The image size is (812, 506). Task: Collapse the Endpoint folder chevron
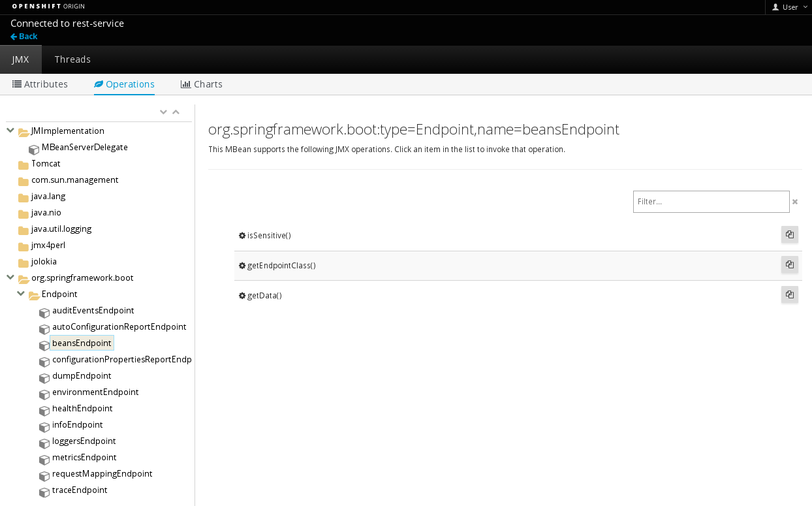tap(21, 294)
